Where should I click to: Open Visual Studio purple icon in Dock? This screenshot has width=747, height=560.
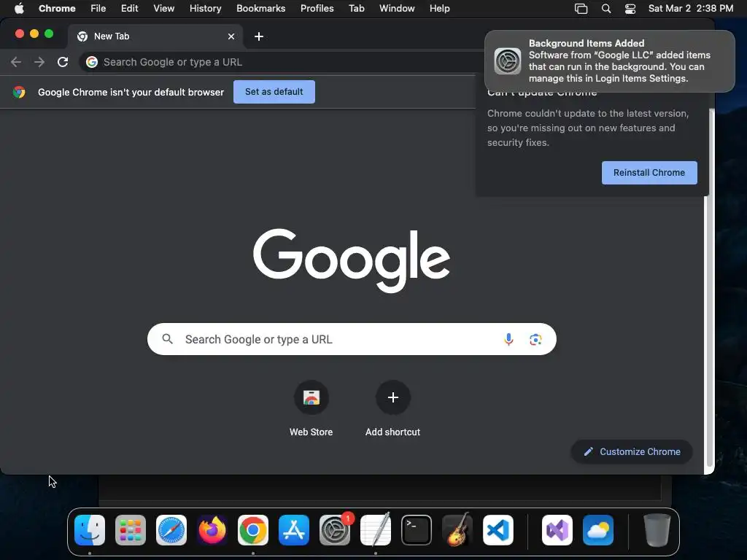(x=557, y=530)
